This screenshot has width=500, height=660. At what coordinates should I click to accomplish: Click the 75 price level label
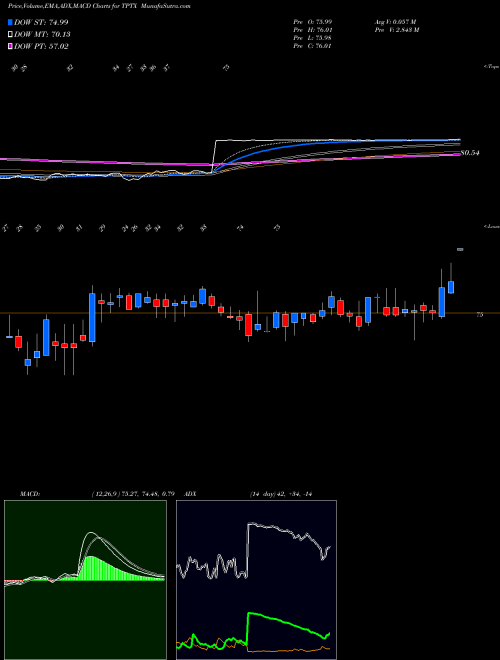[480, 314]
